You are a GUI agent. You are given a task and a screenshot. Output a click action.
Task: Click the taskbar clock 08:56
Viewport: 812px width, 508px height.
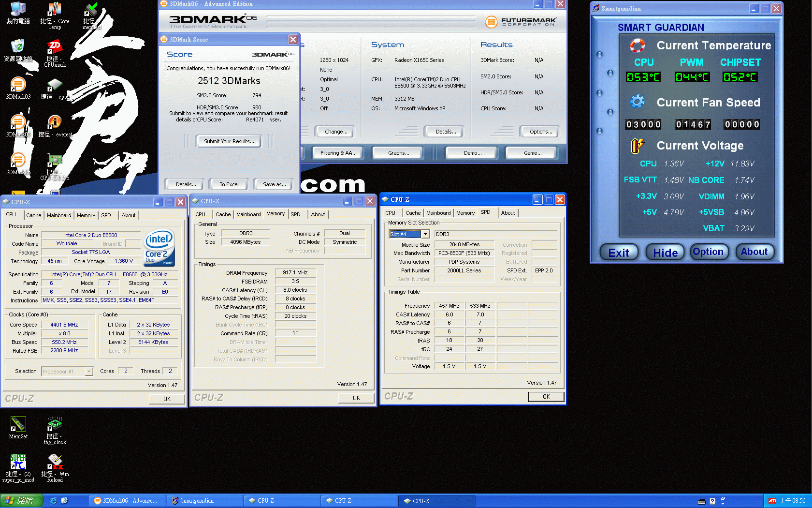[793, 501]
